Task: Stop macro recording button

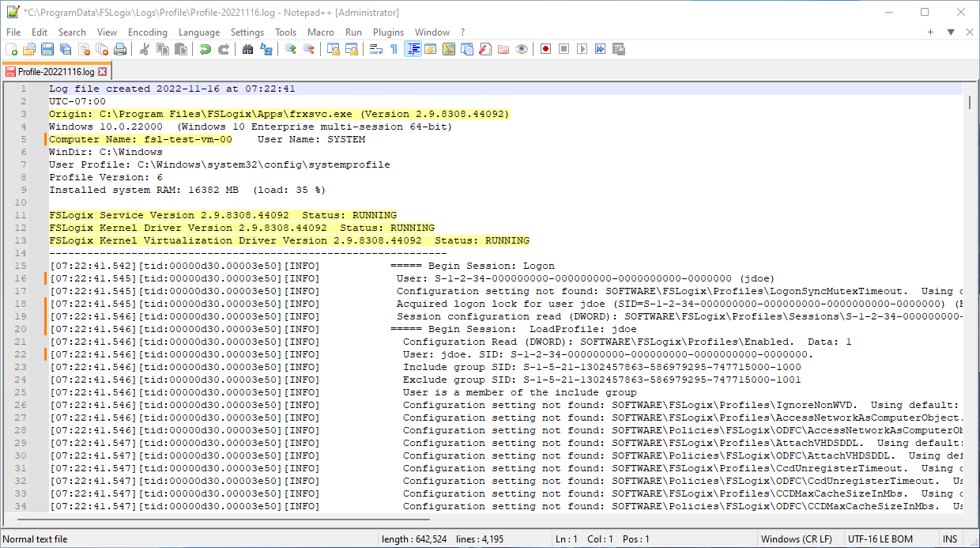Action: pos(564,49)
